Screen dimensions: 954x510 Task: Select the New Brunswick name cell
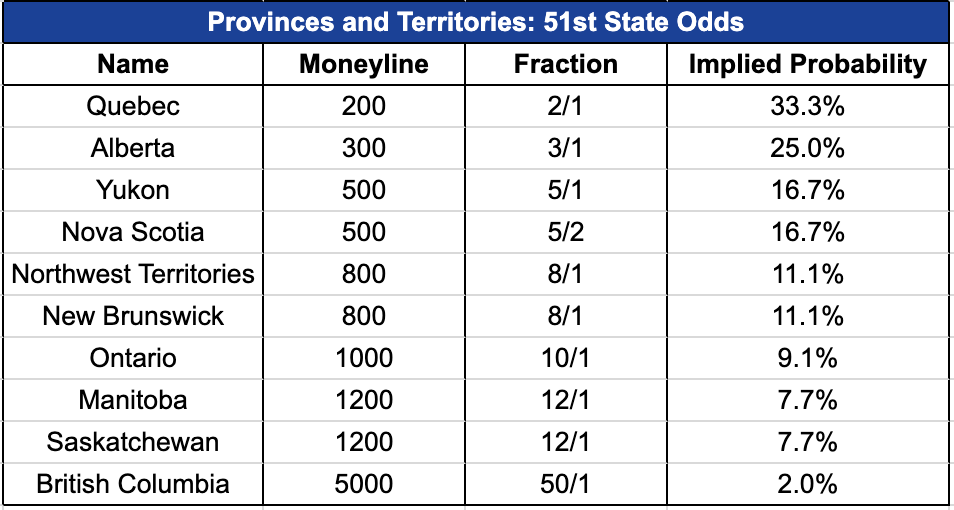click(133, 316)
